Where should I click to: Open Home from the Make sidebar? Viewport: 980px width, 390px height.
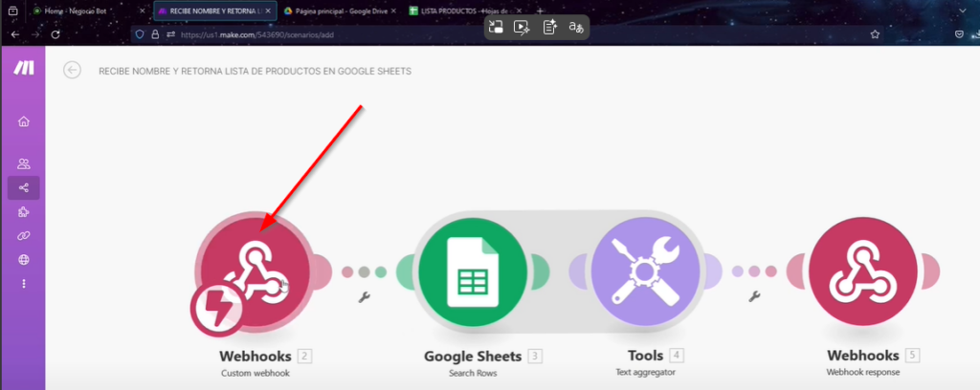coord(24,121)
